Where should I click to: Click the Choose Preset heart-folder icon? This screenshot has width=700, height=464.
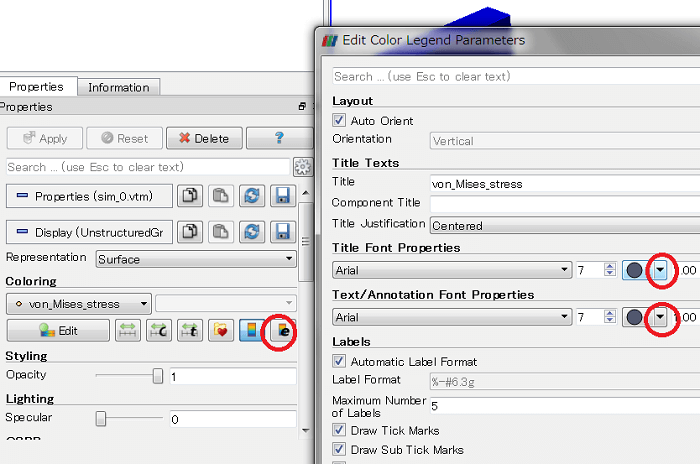tap(221, 331)
